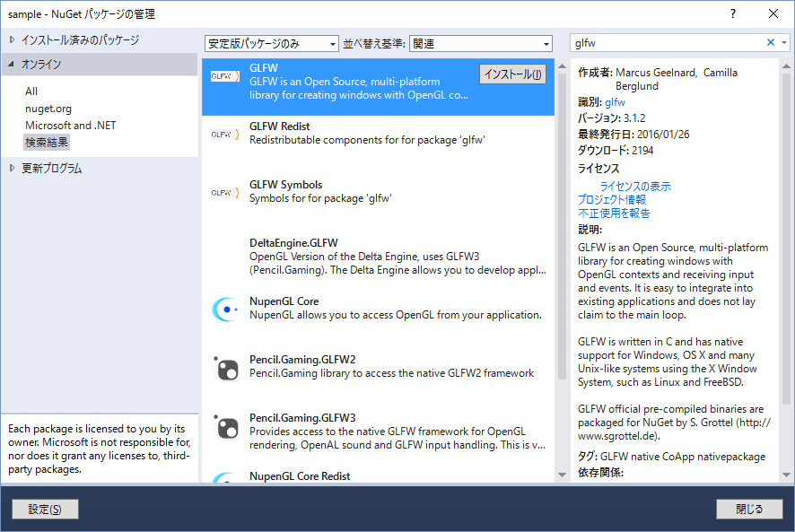Click the 不正使用を報告 link
Screen dimensions: 795x532
[x=614, y=213]
